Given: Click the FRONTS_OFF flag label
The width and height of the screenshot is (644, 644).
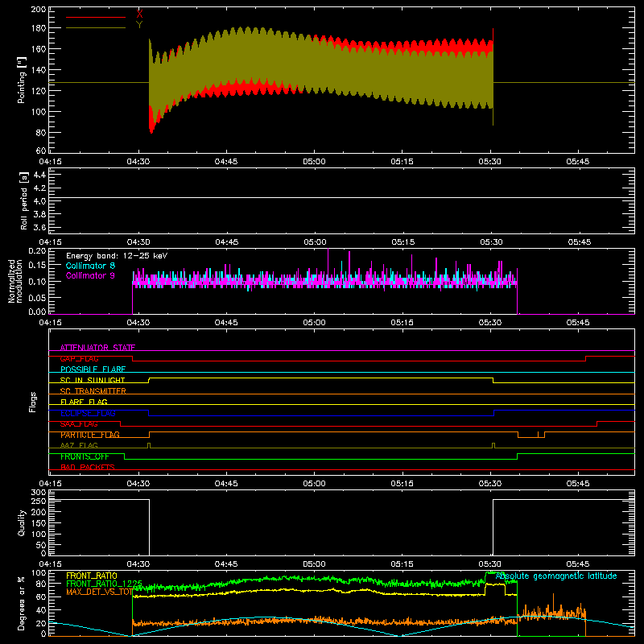Looking at the screenshot, I should pyautogui.click(x=85, y=456).
